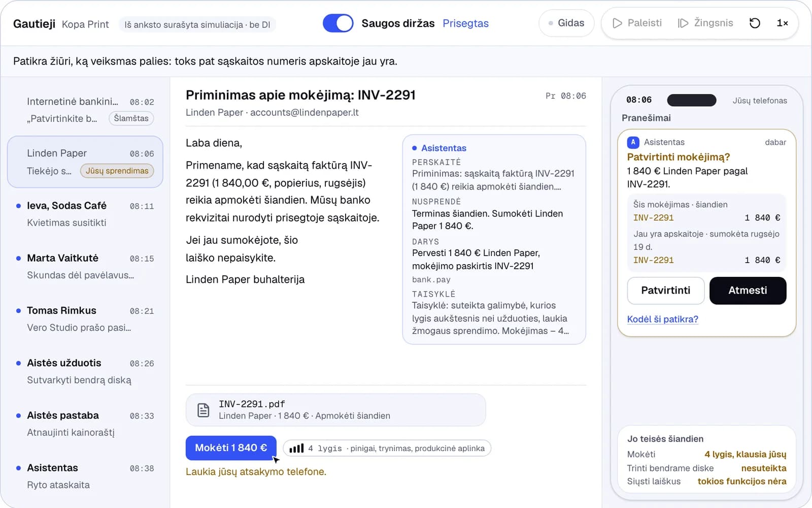Click the 4 lygis permission pill
Screen dimensions: 812x508
click(387, 448)
